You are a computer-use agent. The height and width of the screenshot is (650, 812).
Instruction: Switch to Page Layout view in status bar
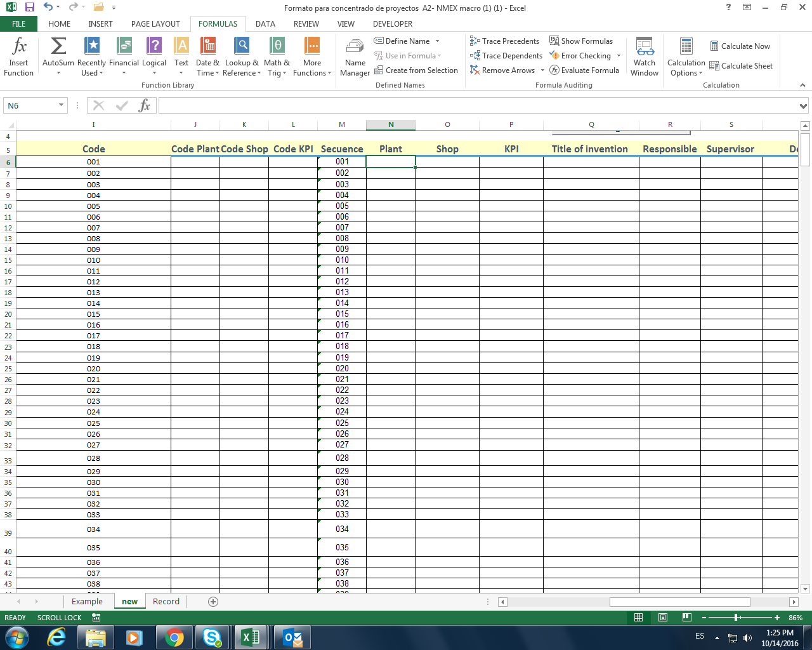coord(663,618)
